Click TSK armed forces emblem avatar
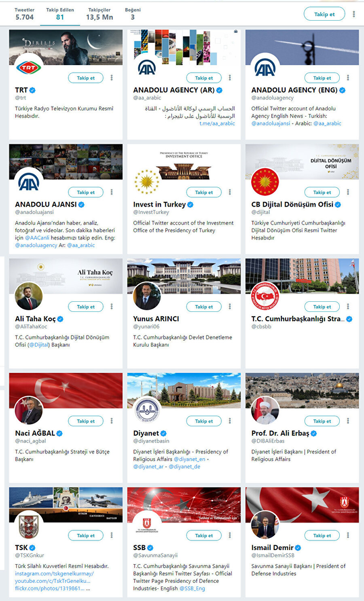 [29, 525]
